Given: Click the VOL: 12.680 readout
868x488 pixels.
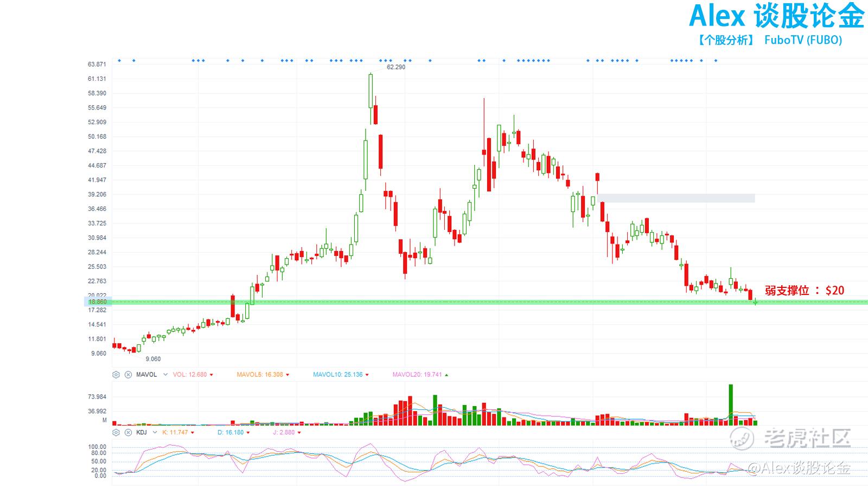Looking at the screenshot, I should pyautogui.click(x=190, y=375).
